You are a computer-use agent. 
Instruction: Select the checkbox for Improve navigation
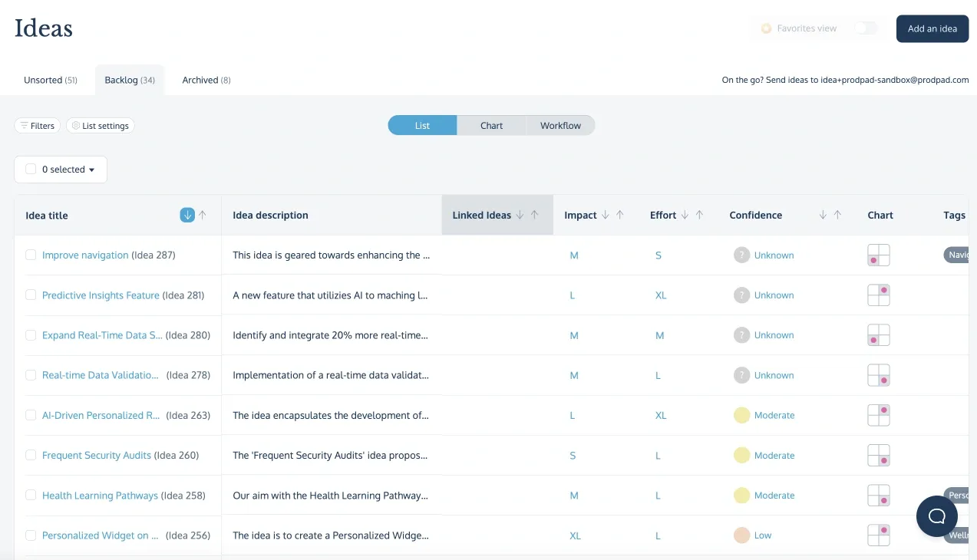31,255
